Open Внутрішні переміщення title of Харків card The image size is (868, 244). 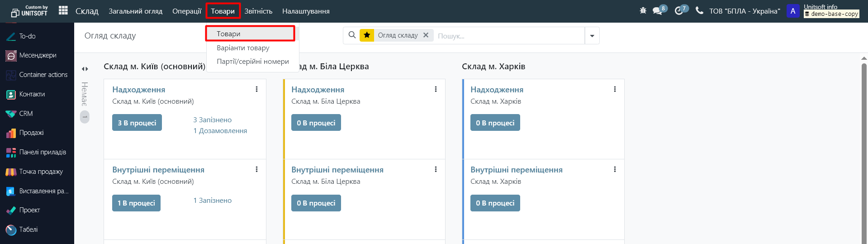pyautogui.click(x=517, y=170)
